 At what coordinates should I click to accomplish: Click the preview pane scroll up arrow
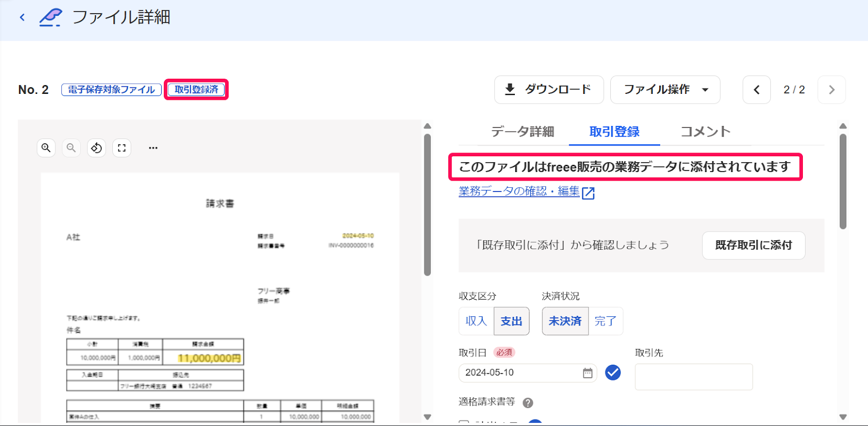click(427, 126)
